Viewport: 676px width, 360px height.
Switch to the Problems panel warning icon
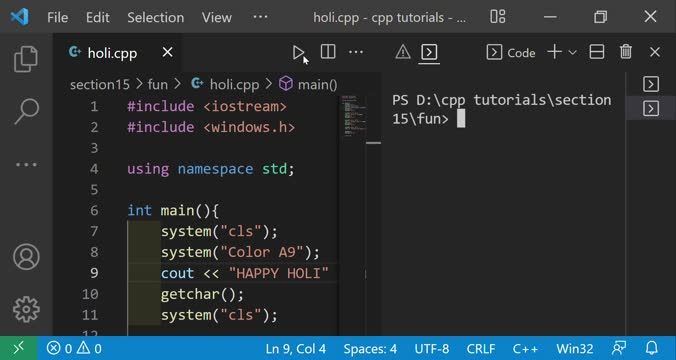403,53
